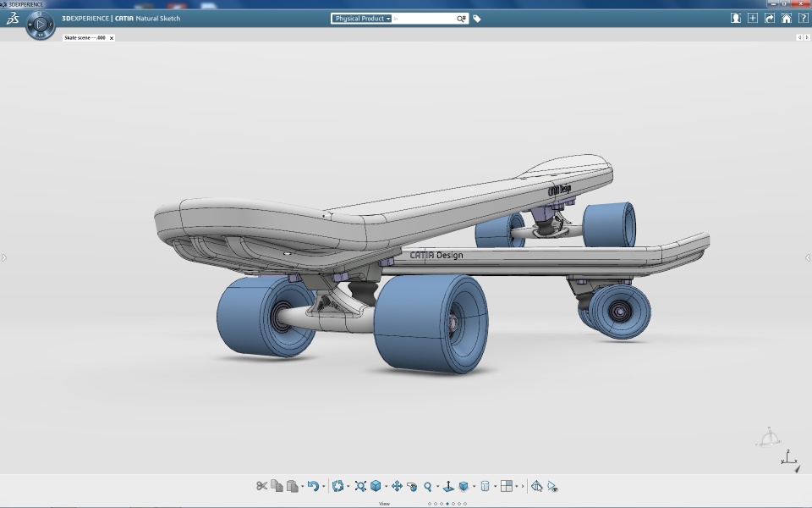Open the compass play button
Image resolution: width=812 pixels, height=508 pixels.
coord(41,24)
